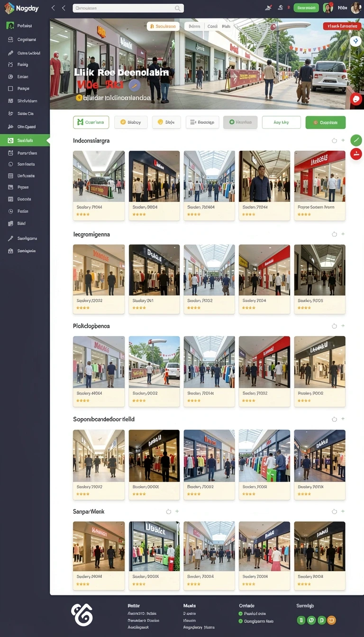Viewport: 364px width, 637px height.
Task: Click the plus icon beside the 'Plolclopbenoa' section
Action: pyautogui.click(x=343, y=326)
